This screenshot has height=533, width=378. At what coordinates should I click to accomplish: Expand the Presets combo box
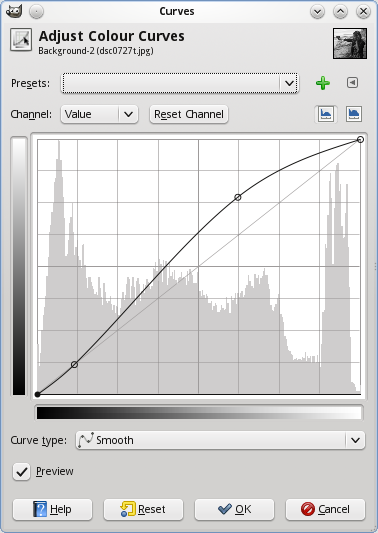tap(179, 83)
